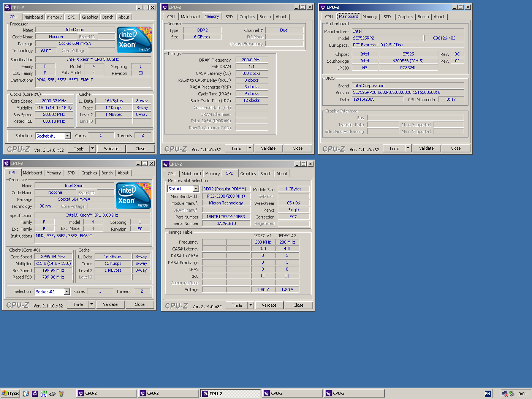
Task: Expand the Tools arrow in the Socket #2 window
Action: tap(92, 304)
